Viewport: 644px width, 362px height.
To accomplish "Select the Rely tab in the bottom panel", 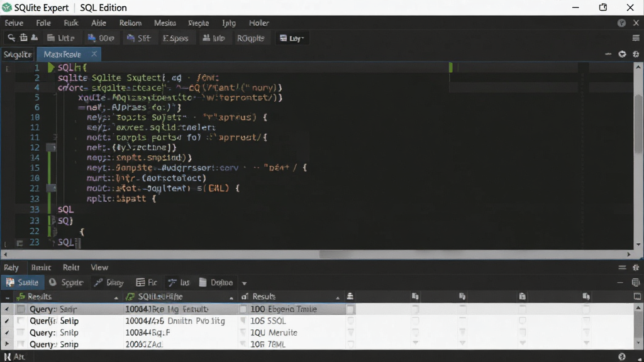I will (x=11, y=268).
